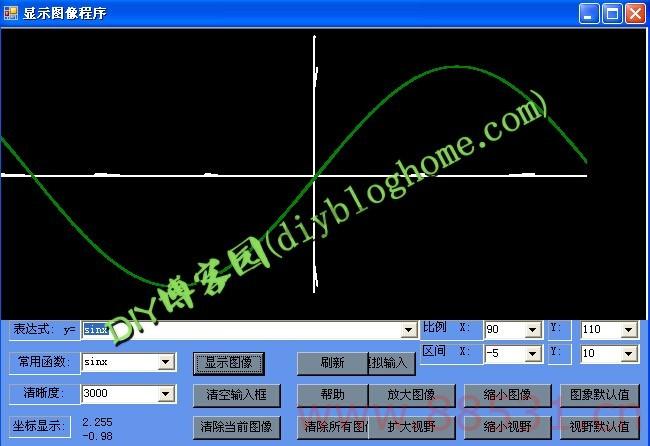
Task: Click the 区间 label
Action: [434, 351]
